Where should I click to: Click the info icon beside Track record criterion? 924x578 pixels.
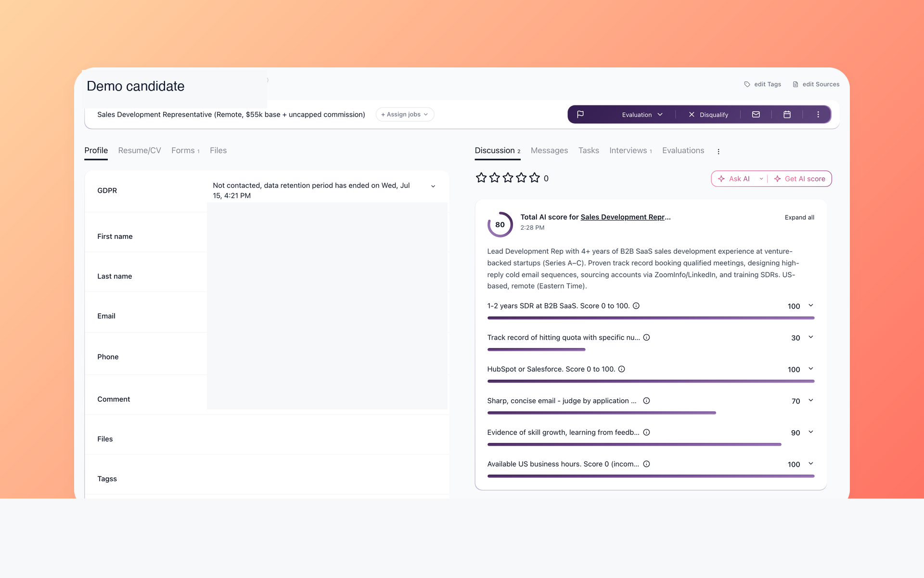[x=647, y=338]
